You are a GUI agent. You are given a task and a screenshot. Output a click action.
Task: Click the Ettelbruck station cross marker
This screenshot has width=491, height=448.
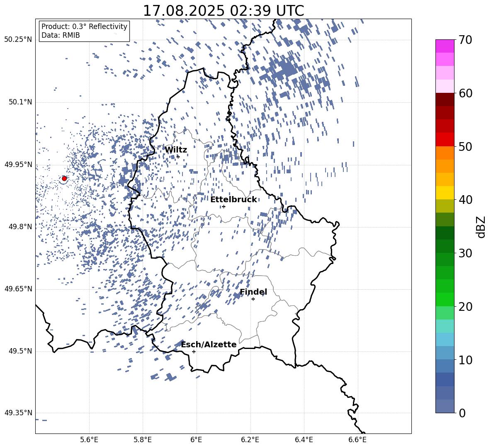pos(224,206)
